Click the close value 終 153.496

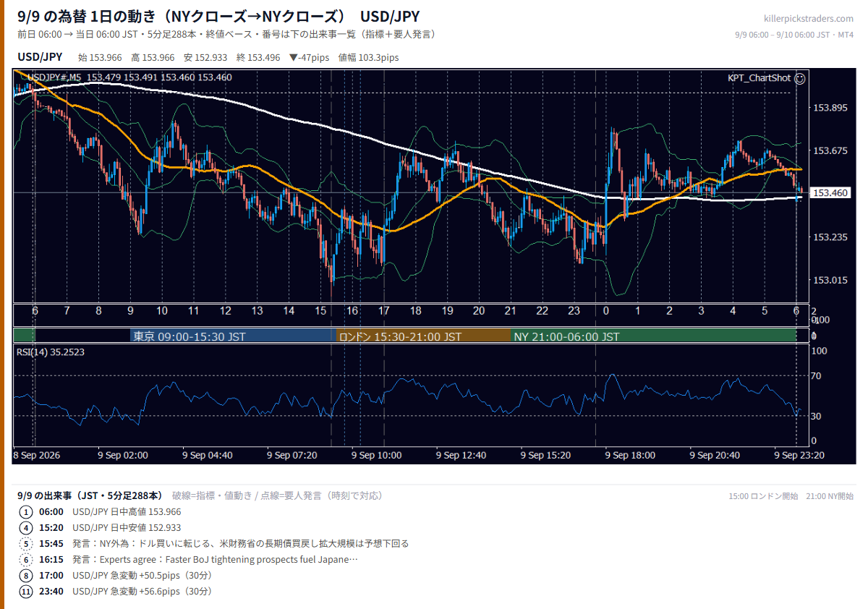tap(258, 57)
